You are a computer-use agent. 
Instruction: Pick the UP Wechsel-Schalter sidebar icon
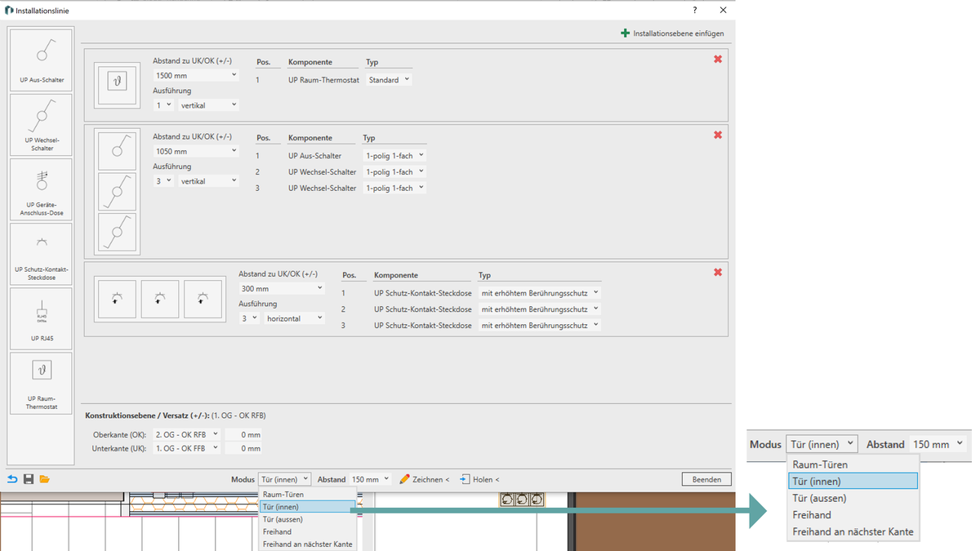(x=42, y=123)
